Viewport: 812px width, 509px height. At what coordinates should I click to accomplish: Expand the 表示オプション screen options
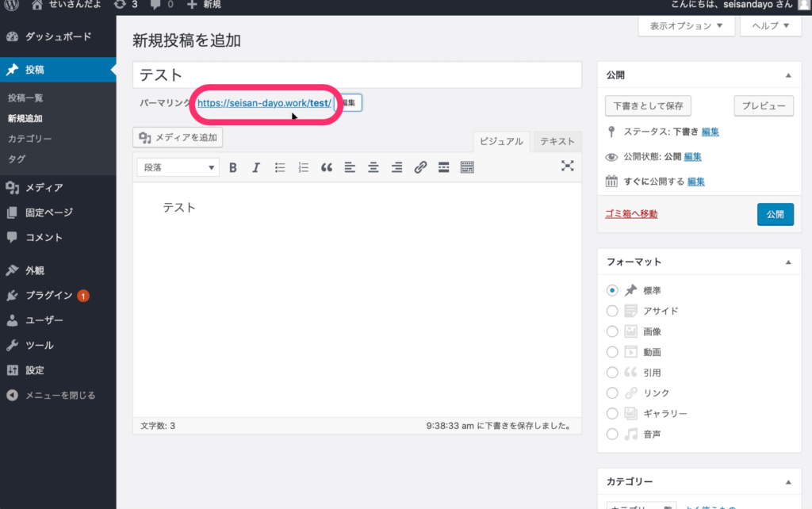[686, 25]
